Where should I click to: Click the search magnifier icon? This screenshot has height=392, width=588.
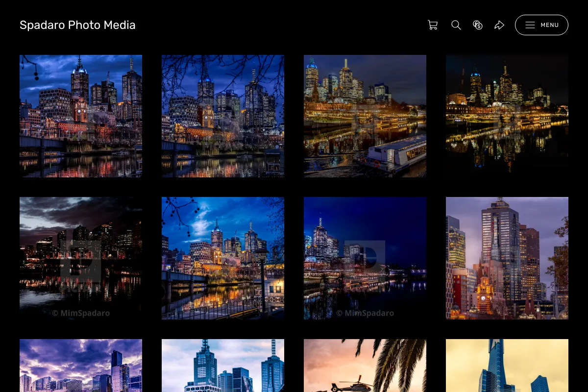pos(456,25)
